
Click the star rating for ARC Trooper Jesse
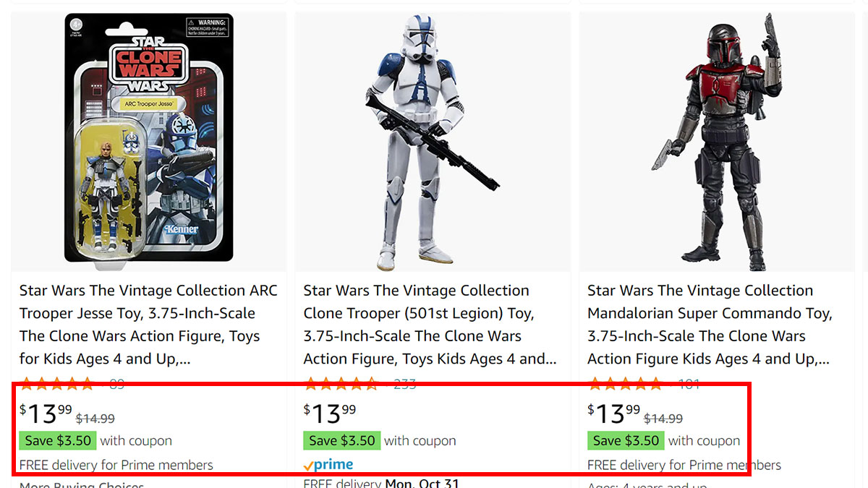pyautogui.click(x=56, y=384)
